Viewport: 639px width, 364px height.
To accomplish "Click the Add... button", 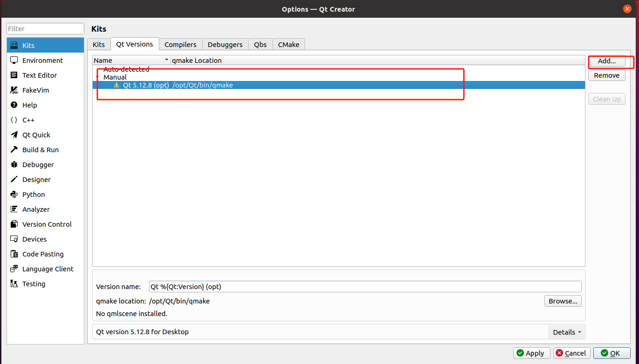I will pyautogui.click(x=606, y=61).
